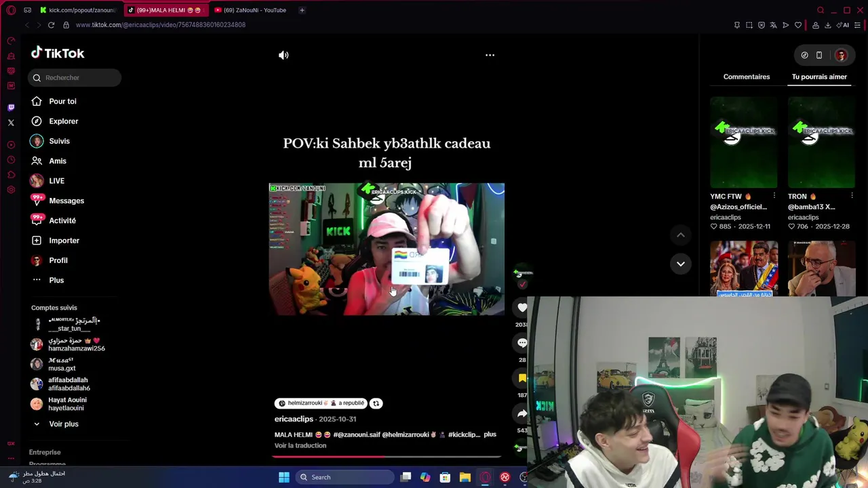Image resolution: width=868 pixels, height=488 pixels.
Task: Open the ericaaclips author link
Action: (294, 419)
